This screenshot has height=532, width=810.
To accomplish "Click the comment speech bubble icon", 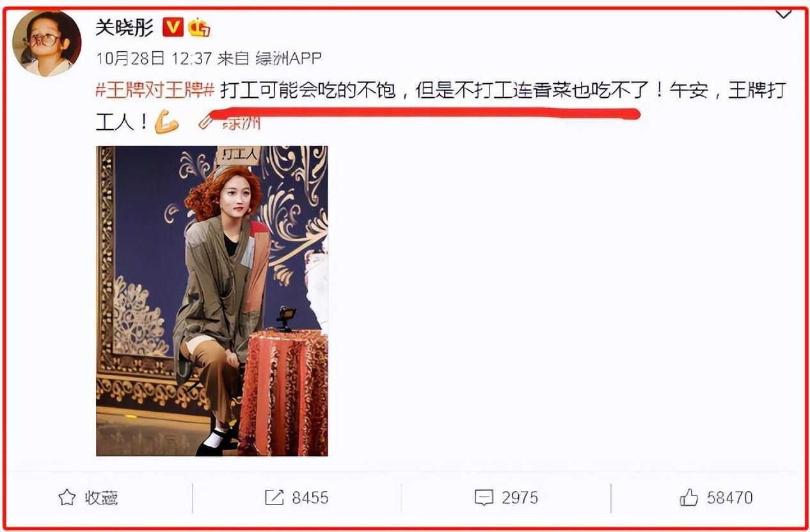I will [484, 497].
